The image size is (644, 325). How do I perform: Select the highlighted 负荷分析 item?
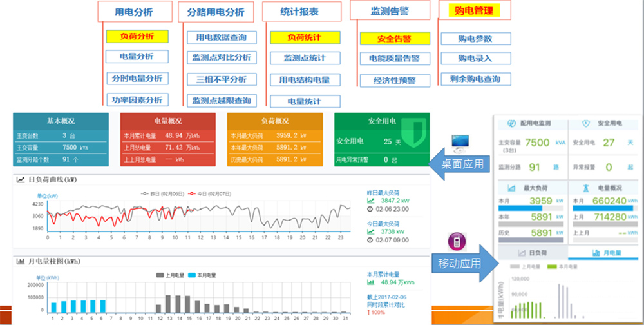[137, 36]
